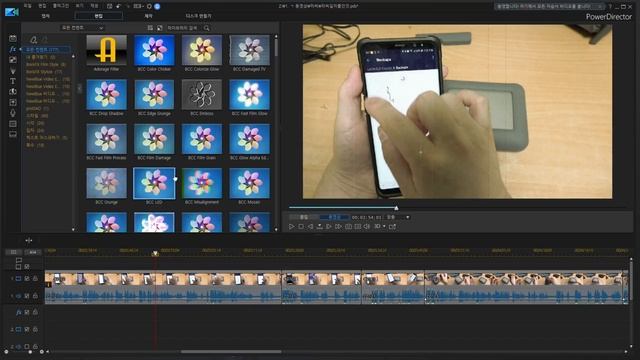Select Clip preview mode button

pos(304,217)
